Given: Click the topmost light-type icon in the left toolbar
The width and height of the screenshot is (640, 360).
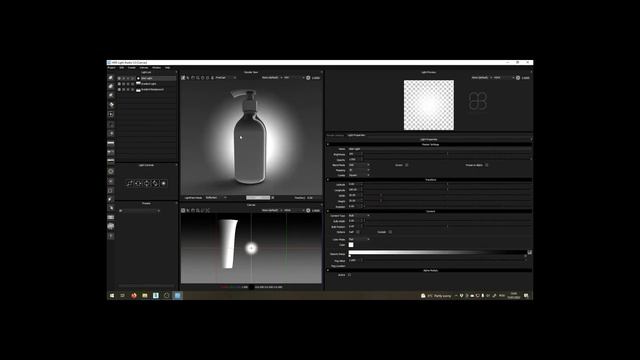Looking at the screenshot, I should tap(111, 78).
